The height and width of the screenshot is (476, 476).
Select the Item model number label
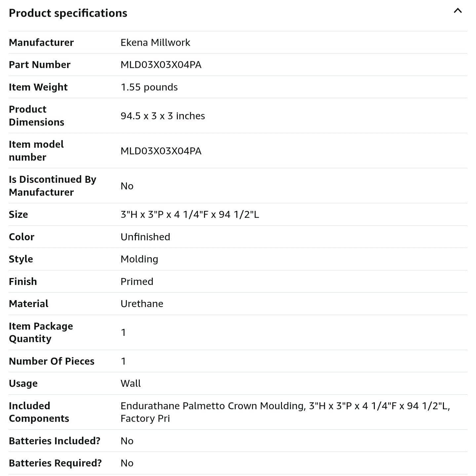click(36, 151)
